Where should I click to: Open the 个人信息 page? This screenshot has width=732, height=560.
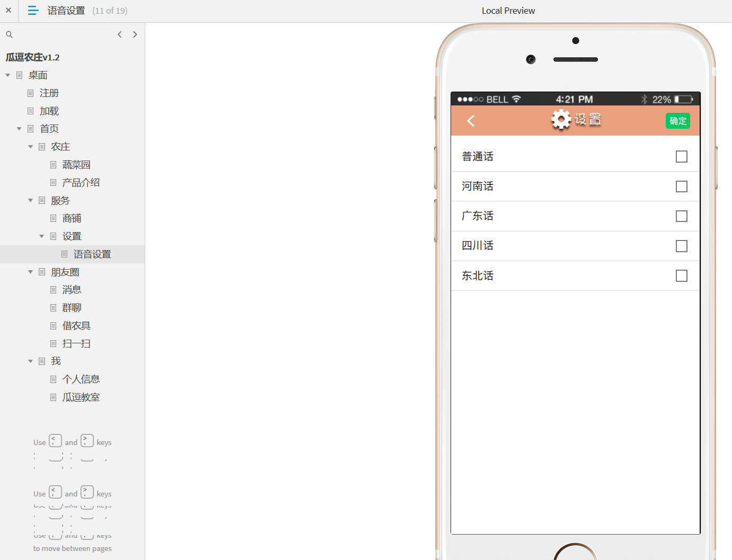[81, 379]
